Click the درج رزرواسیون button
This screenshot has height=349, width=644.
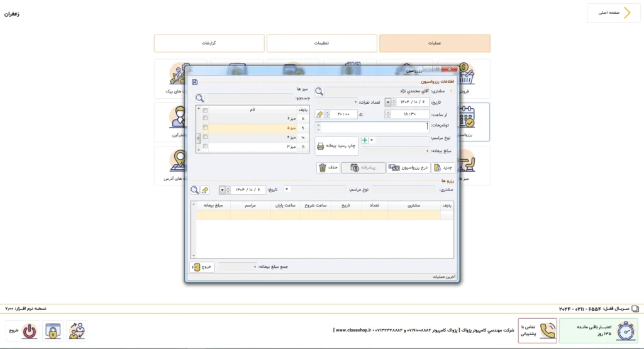click(408, 167)
